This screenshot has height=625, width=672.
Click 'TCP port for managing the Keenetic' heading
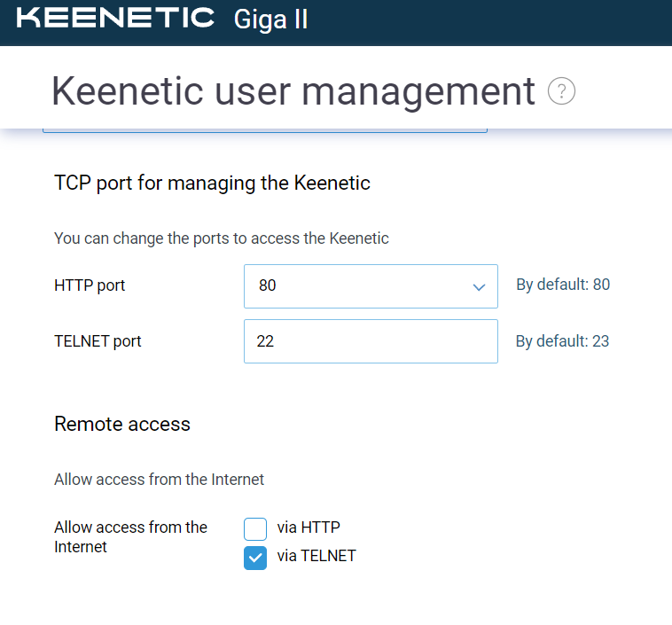[x=212, y=183]
